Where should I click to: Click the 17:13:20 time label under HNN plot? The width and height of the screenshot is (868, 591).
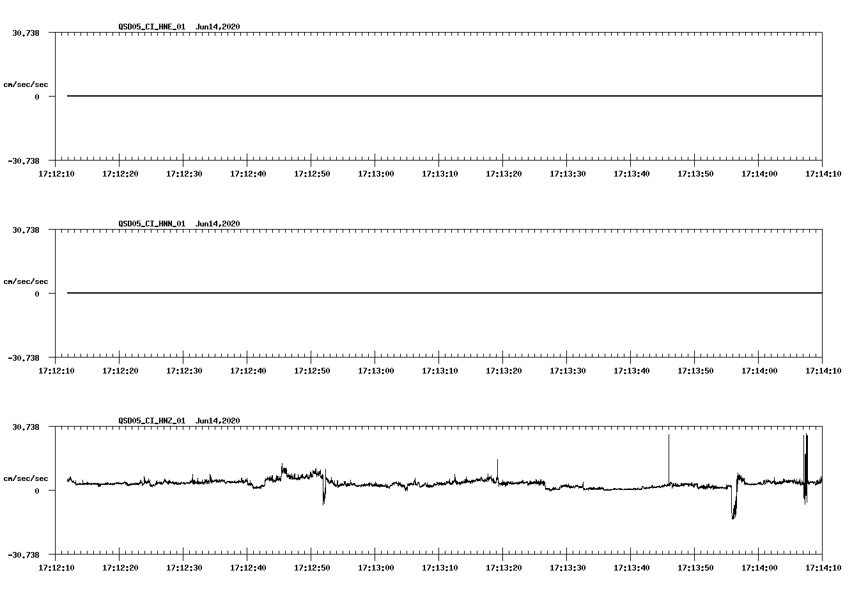tap(504, 370)
